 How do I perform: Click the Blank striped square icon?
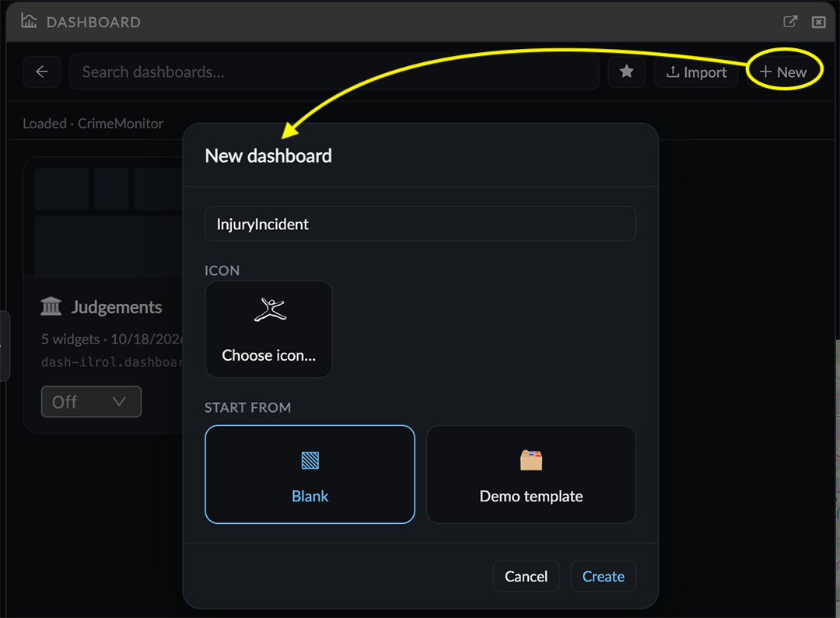point(310,460)
